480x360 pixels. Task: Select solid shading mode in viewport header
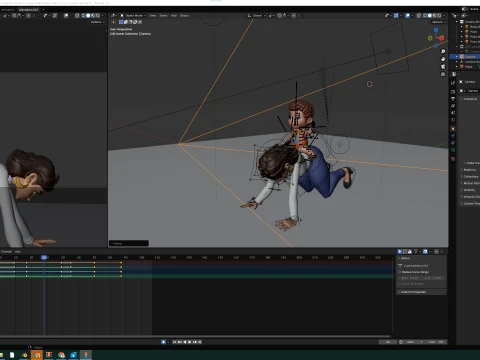(430, 15)
